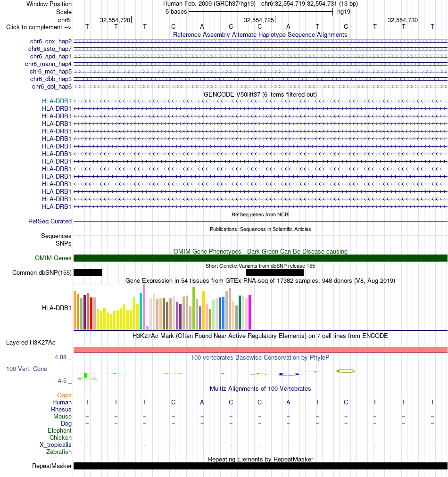Select the Sequences track label
Viewport: 448px width, 477px height.
[x=56, y=236]
